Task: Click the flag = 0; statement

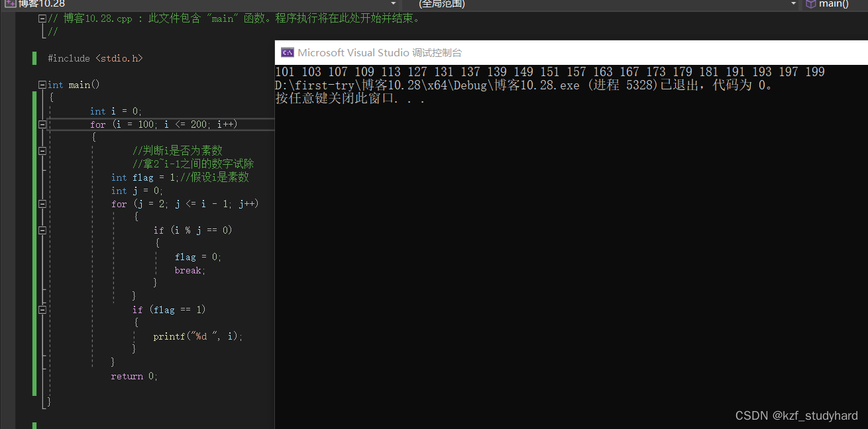Action: click(198, 257)
